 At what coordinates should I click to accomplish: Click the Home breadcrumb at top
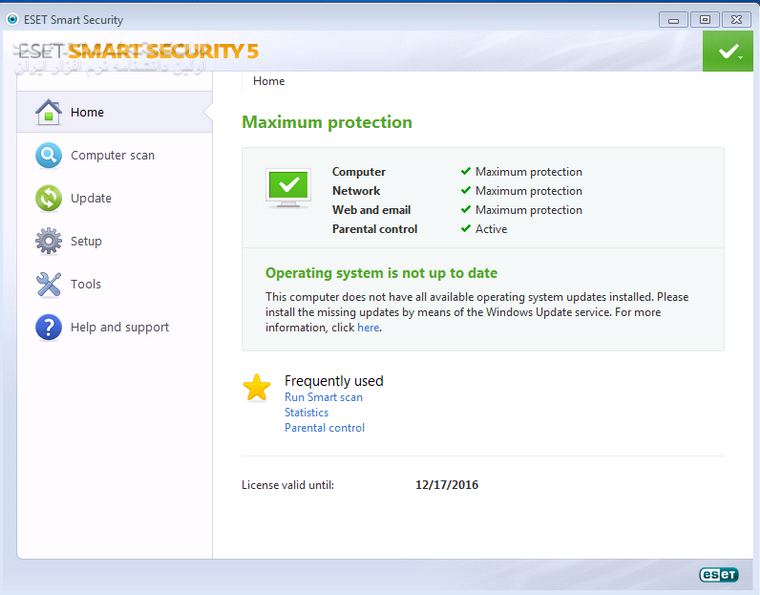[x=269, y=81]
